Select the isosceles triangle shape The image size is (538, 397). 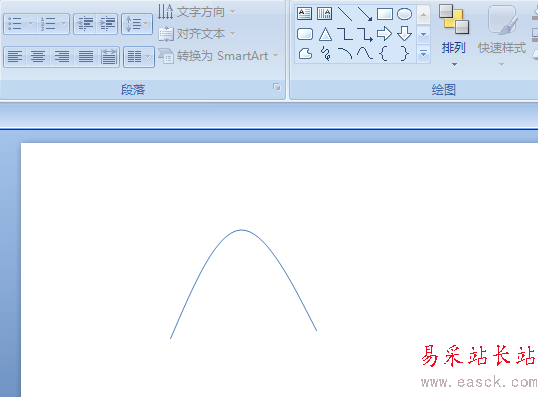[x=325, y=34]
